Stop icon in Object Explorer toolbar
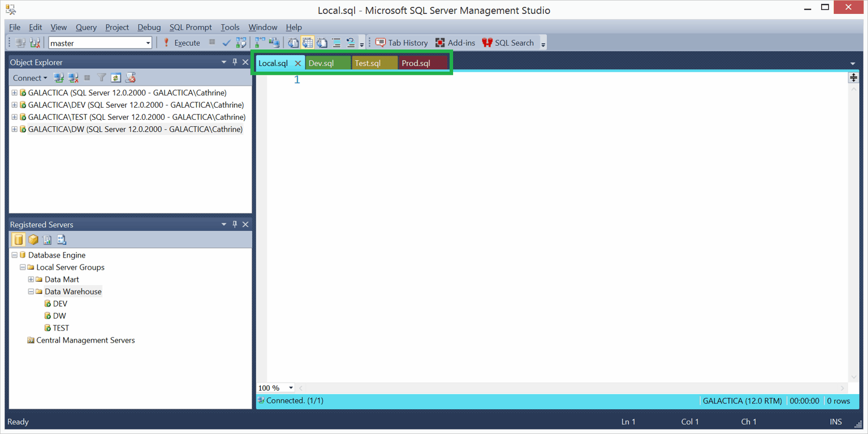 [x=87, y=78]
